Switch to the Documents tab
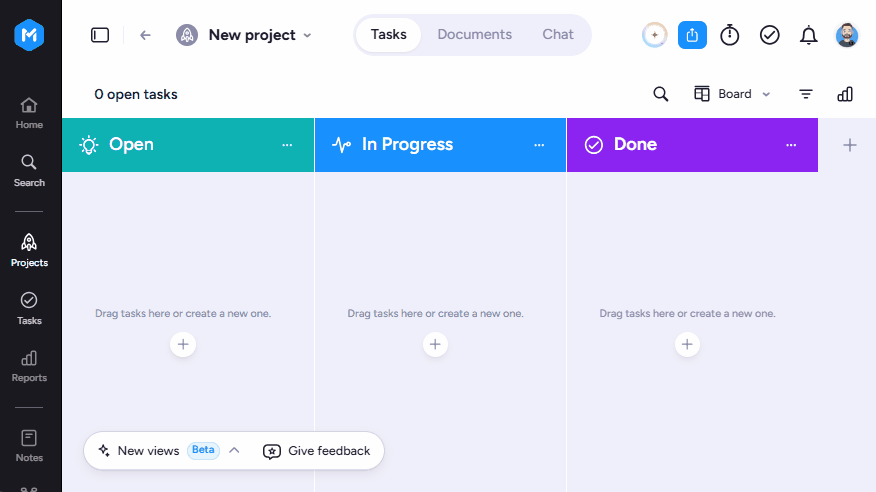The image size is (876, 492). pos(474,35)
